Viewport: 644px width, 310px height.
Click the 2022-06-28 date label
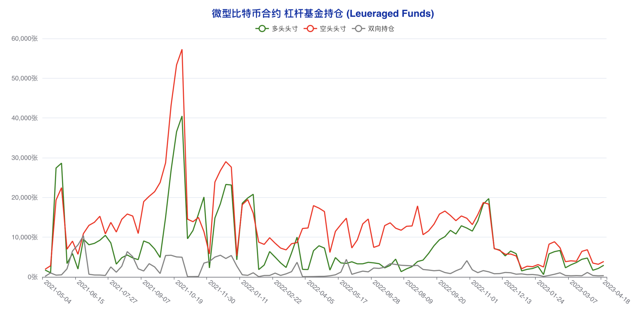click(x=386, y=292)
